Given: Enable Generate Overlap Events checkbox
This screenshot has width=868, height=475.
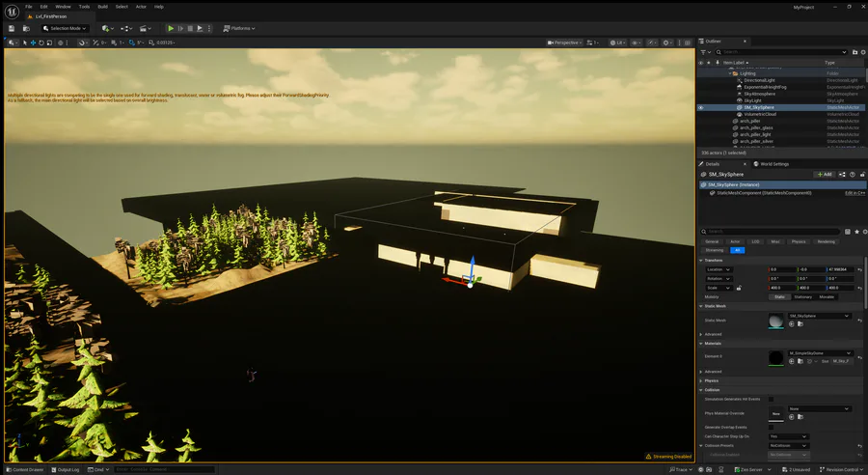Looking at the screenshot, I should pyautogui.click(x=771, y=428).
